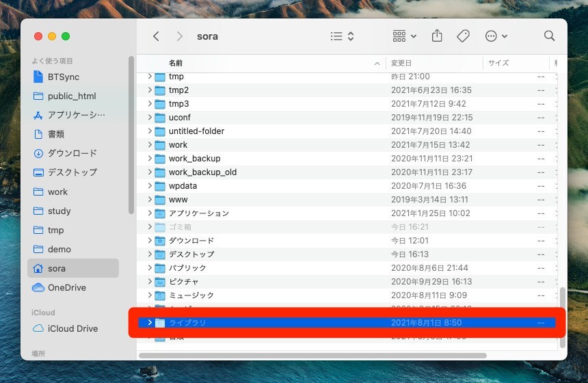Select the untitled-folder file name
The width and height of the screenshot is (588, 383).
196,131
